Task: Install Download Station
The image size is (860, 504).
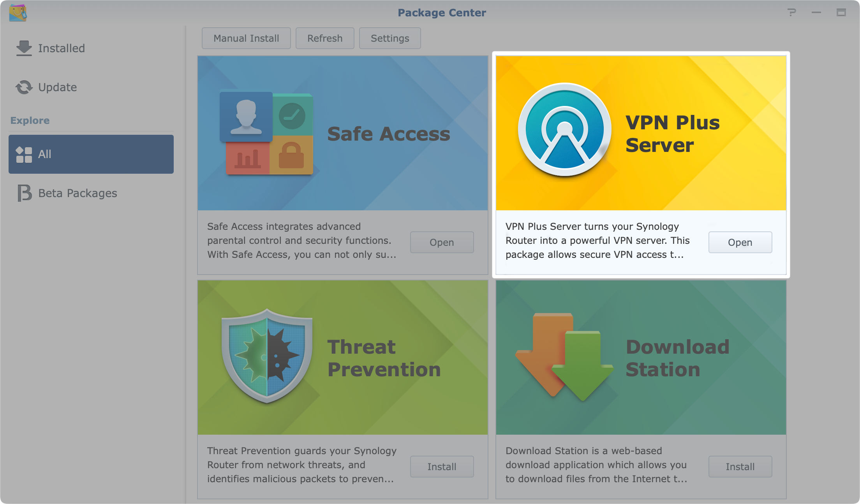Action: (x=740, y=467)
